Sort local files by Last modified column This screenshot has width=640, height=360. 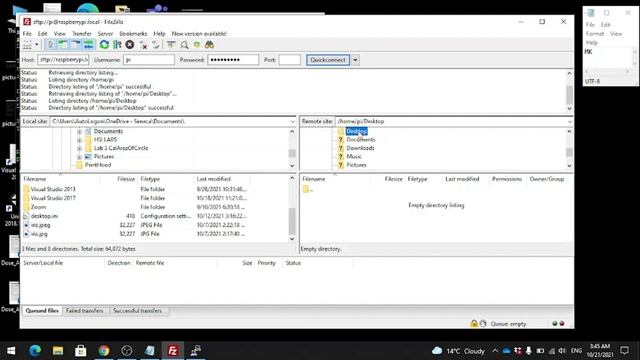tap(213, 179)
